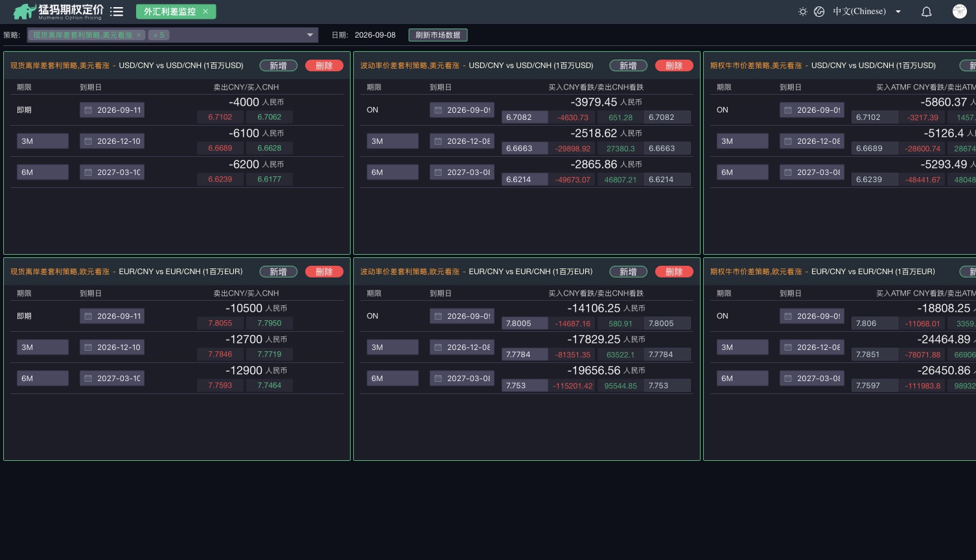The height and width of the screenshot is (560, 976).
Task: Open the 中文(Chinese) language dropdown
Action: click(x=867, y=12)
